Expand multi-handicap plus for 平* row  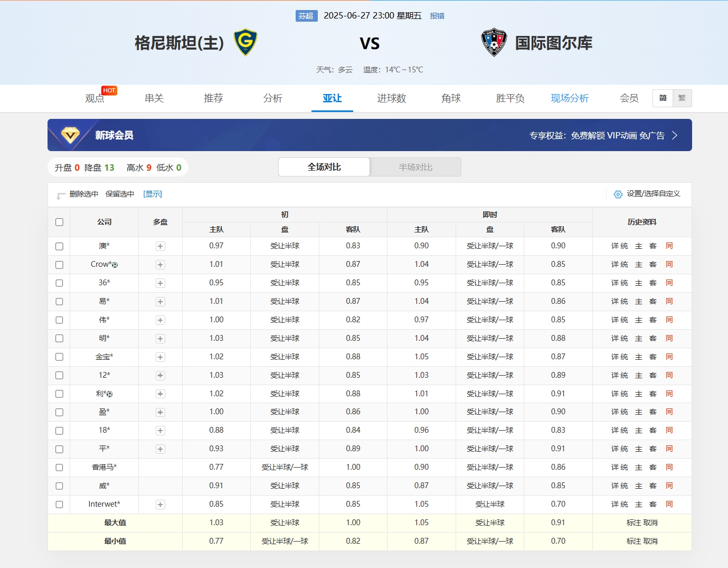[160, 449]
